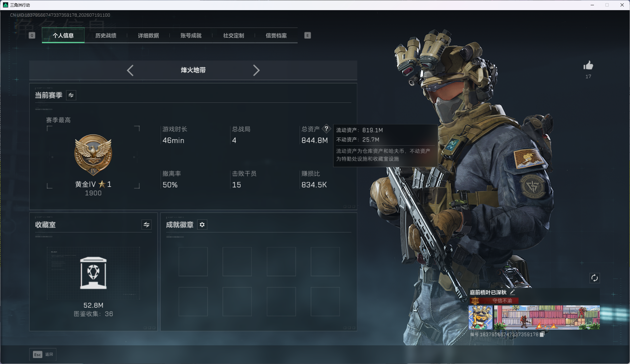
Task: Go to next game mode with right chevron
Action: [256, 70]
